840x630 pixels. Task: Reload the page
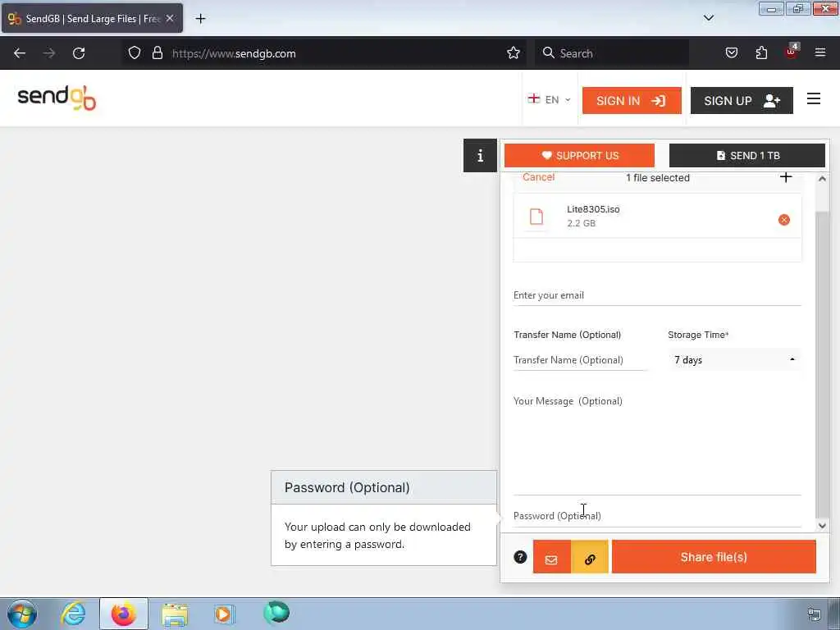point(79,53)
